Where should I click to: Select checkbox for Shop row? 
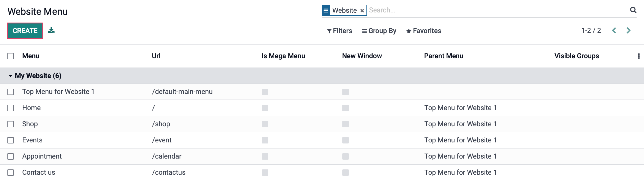tap(11, 124)
